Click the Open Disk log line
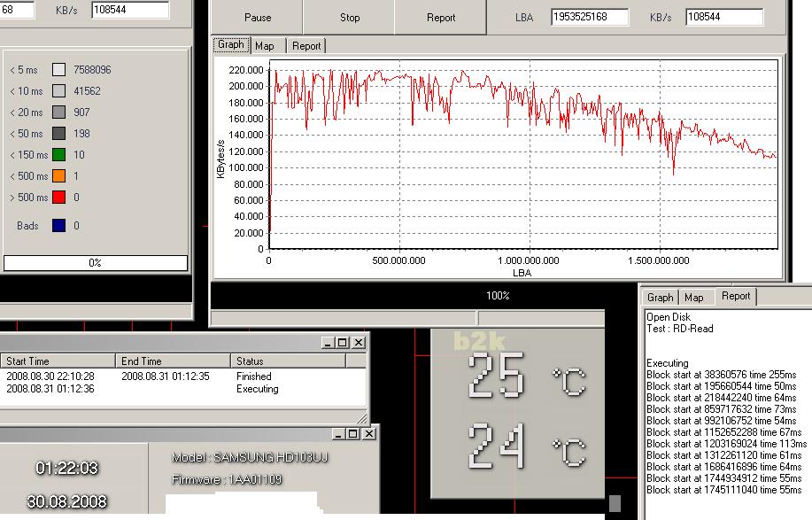This screenshot has height=520, width=812. pyautogui.click(x=668, y=317)
